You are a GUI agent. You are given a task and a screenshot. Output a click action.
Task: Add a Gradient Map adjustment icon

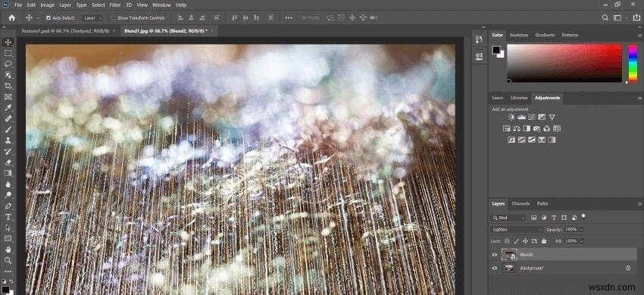(x=552, y=140)
